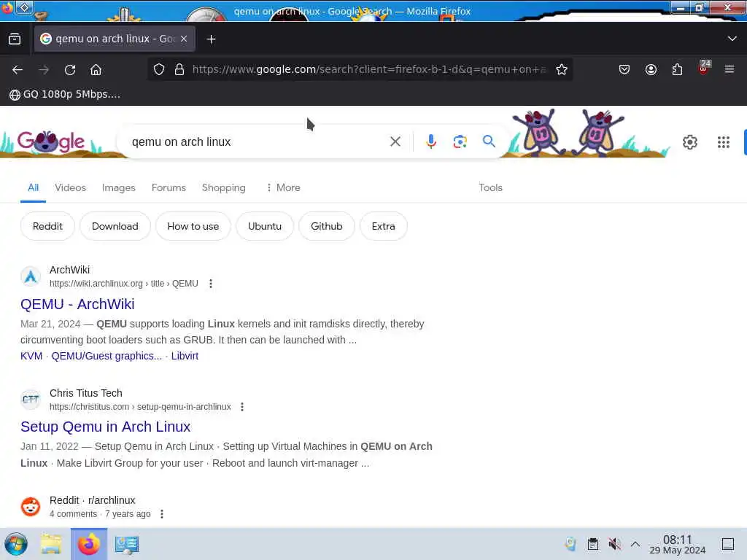Expand the list all tabs chevron

732,39
